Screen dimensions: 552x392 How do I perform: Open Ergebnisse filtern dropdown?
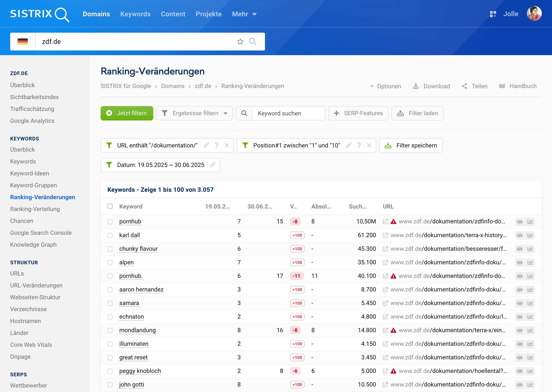tap(194, 113)
